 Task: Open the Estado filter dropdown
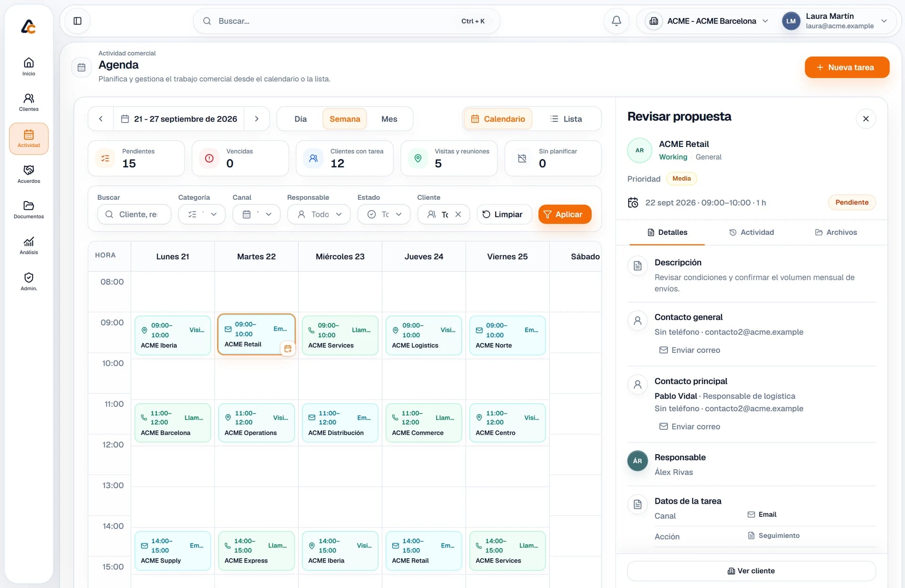[x=384, y=214]
